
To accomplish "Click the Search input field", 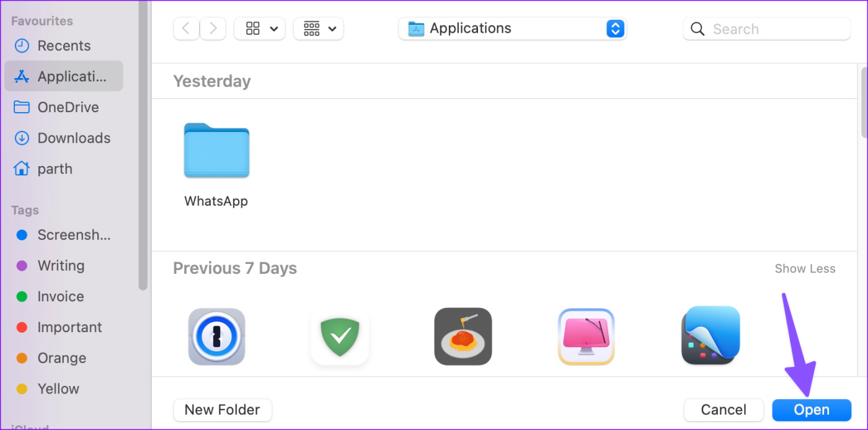I will [775, 29].
